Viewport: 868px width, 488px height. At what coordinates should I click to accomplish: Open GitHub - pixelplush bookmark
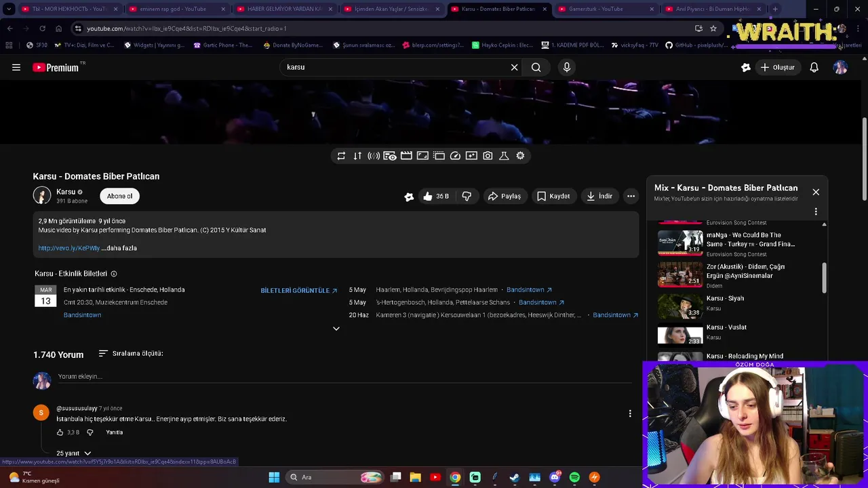click(x=696, y=45)
